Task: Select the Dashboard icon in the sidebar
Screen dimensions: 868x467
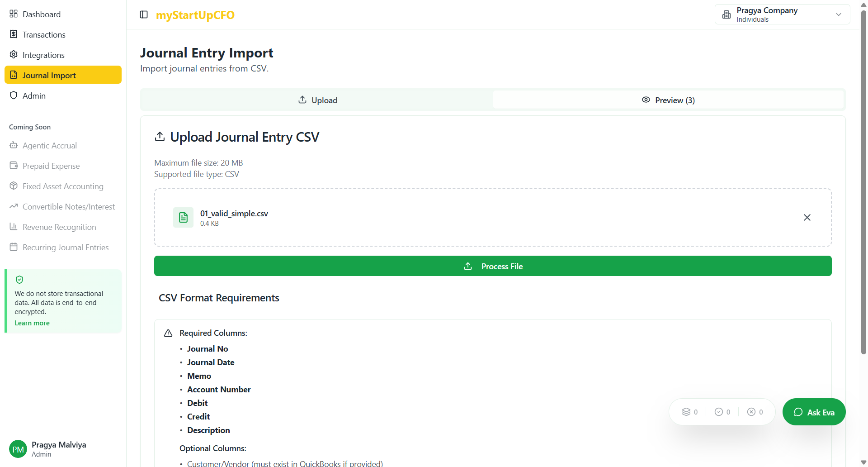Action: click(14, 14)
